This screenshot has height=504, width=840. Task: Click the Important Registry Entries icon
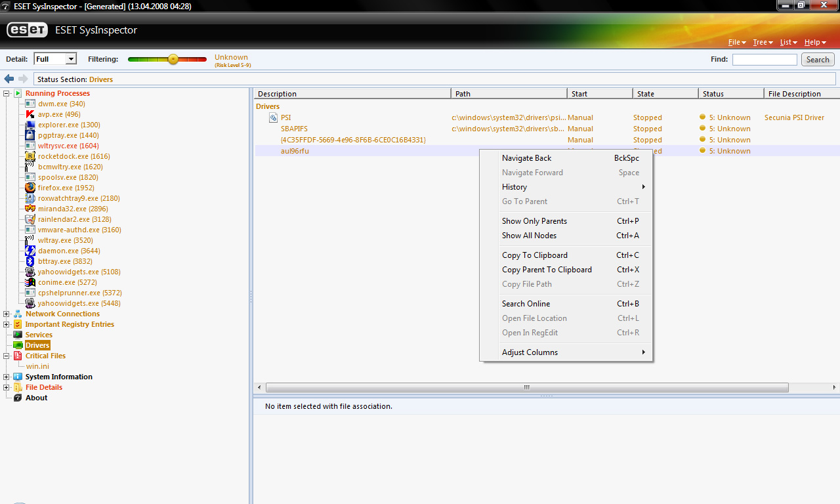click(18, 324)
